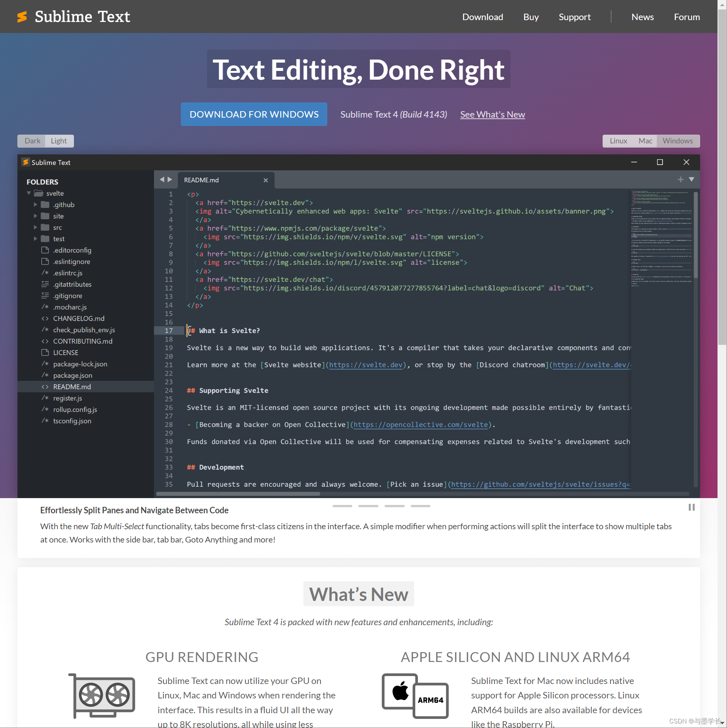Click the svelte open-folder icon
Image resolution: width=727 pixels, height=728 pixels.
pos(39,193)
